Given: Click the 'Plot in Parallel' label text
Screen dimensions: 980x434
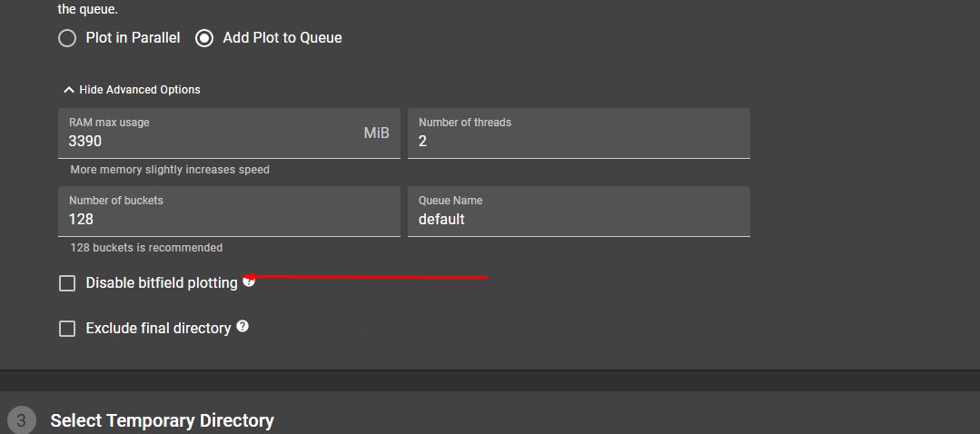Looking at the screenshot, I should [x=133, y=38].
